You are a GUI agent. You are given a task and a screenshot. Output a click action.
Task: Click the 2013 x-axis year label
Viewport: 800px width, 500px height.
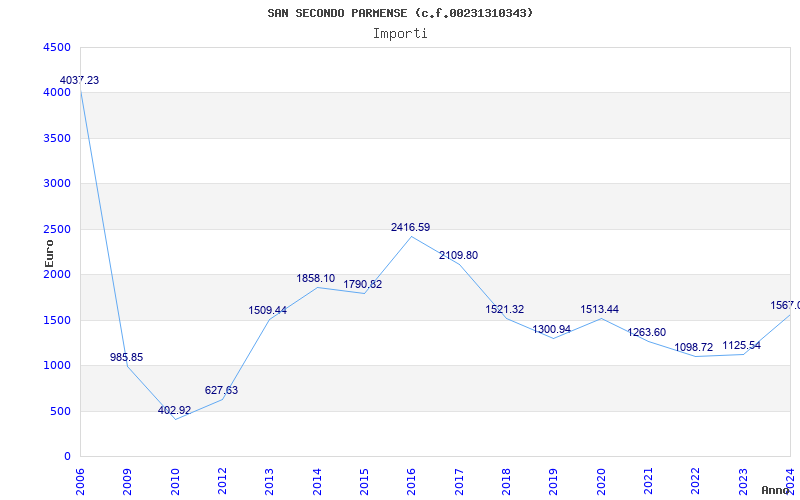269,482
